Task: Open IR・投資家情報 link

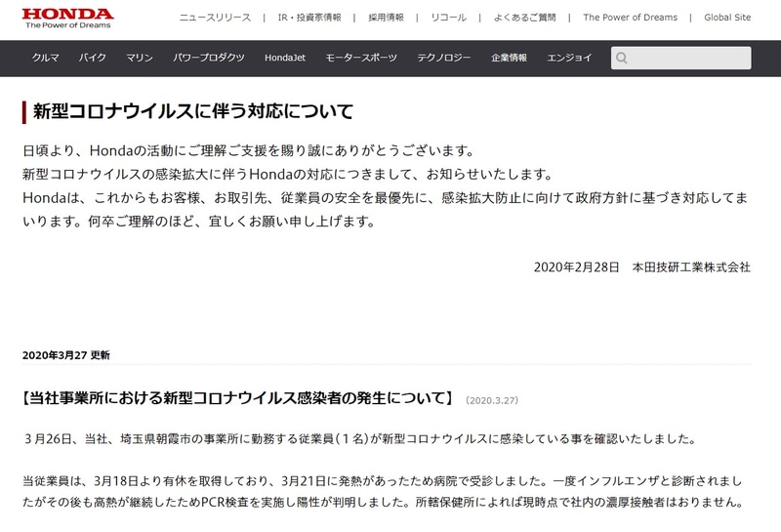Action: 309,18
